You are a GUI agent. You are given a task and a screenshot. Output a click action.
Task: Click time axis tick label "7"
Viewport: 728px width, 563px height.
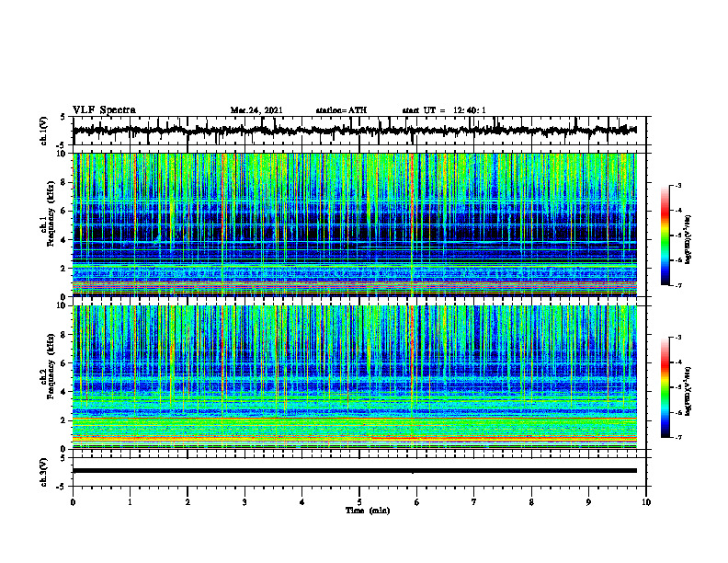tap(474, 502)
